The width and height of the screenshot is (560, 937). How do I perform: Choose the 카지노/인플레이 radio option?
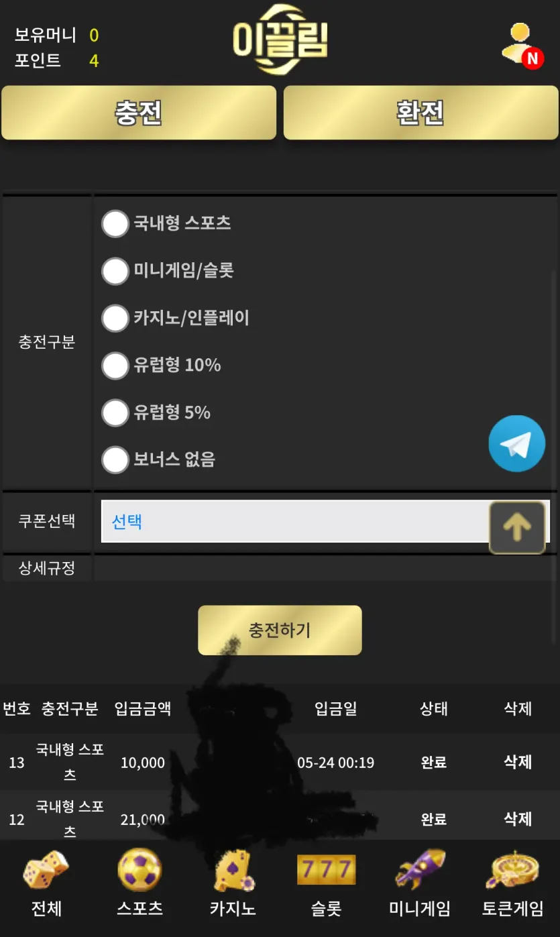[115, 318]
